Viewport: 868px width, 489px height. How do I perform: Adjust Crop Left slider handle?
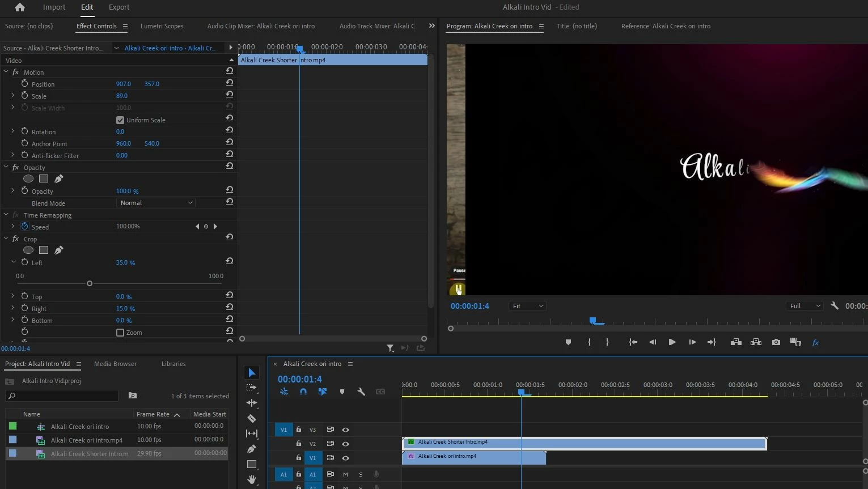[x=89, y=283]
